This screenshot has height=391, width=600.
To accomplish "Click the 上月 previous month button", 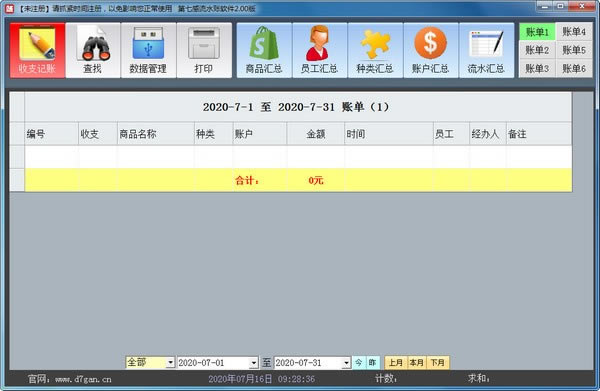I will (x=396, y=362).
